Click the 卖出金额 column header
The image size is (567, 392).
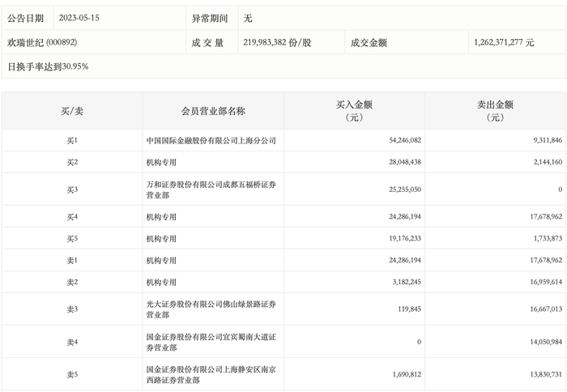pyautogui.click(x=495, y=111)
